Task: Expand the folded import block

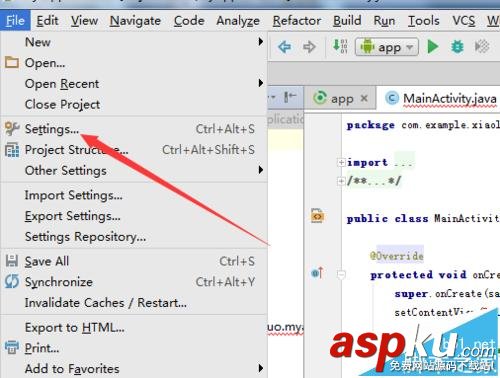Action: coord(341,163)
